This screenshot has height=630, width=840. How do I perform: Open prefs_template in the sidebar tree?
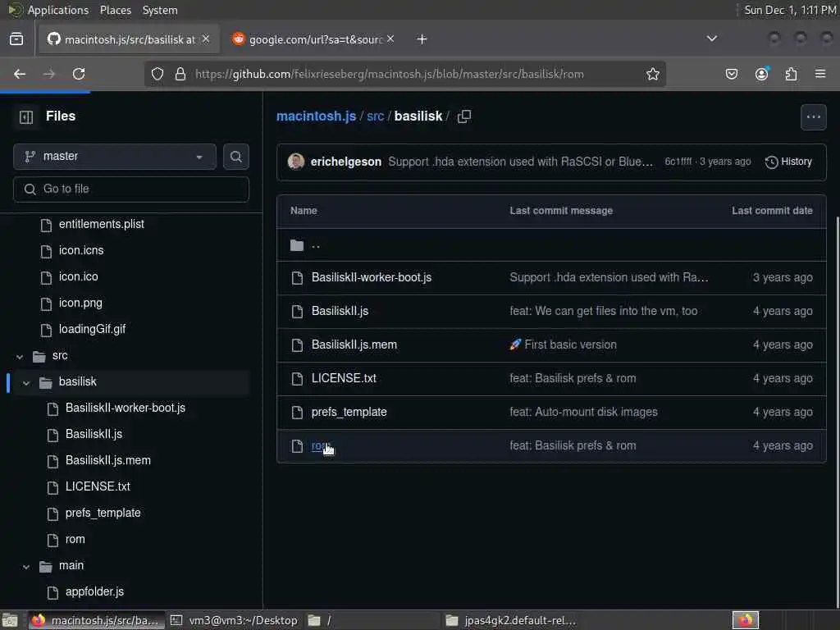pos(103,513)
